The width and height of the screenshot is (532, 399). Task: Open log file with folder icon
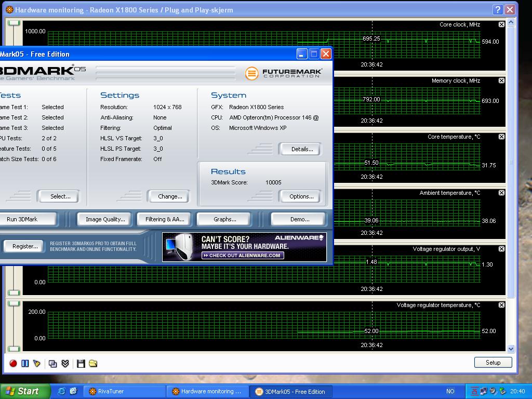(93, 364)
